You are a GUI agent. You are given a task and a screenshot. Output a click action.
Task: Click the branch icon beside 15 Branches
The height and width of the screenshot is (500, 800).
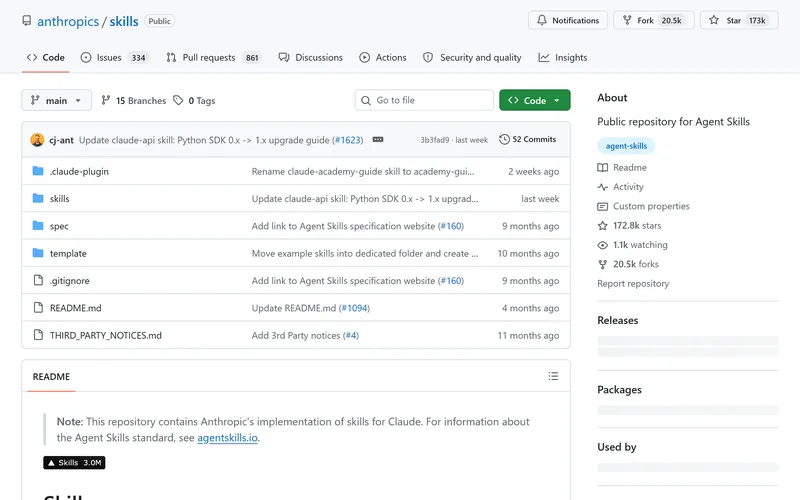pyautogui.click(x=106, y=100)
